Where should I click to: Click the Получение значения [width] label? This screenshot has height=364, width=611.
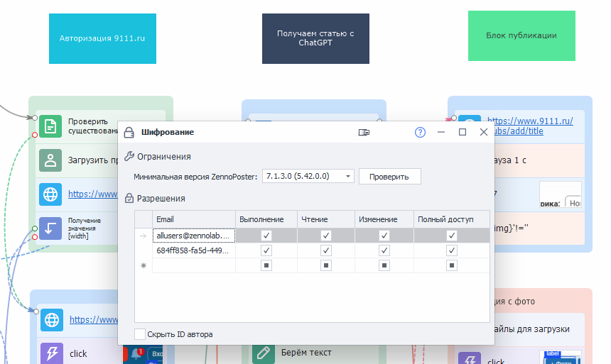pos(85,228)
